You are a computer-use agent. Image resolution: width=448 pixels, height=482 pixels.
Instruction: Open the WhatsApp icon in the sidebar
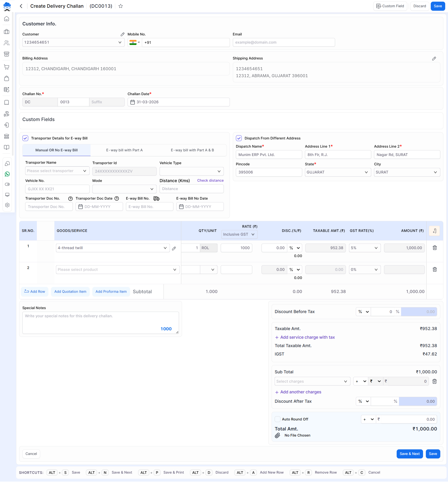tap(7, 174)
